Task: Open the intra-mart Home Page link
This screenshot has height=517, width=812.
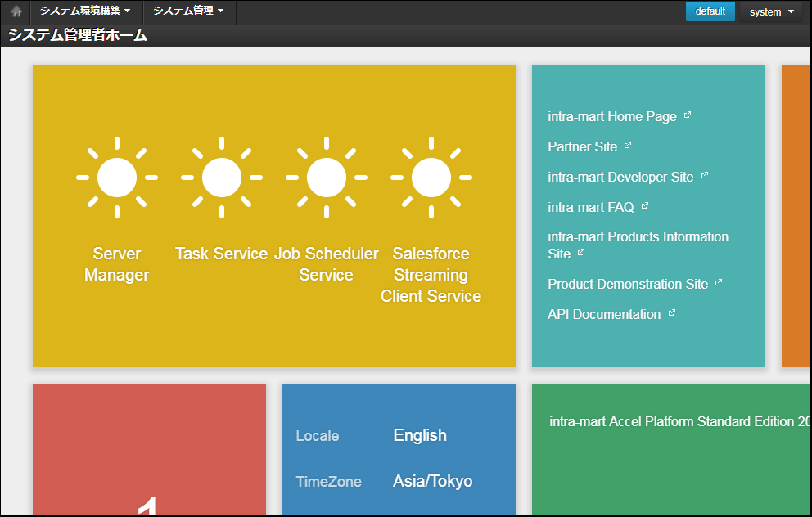Action: 612,116
